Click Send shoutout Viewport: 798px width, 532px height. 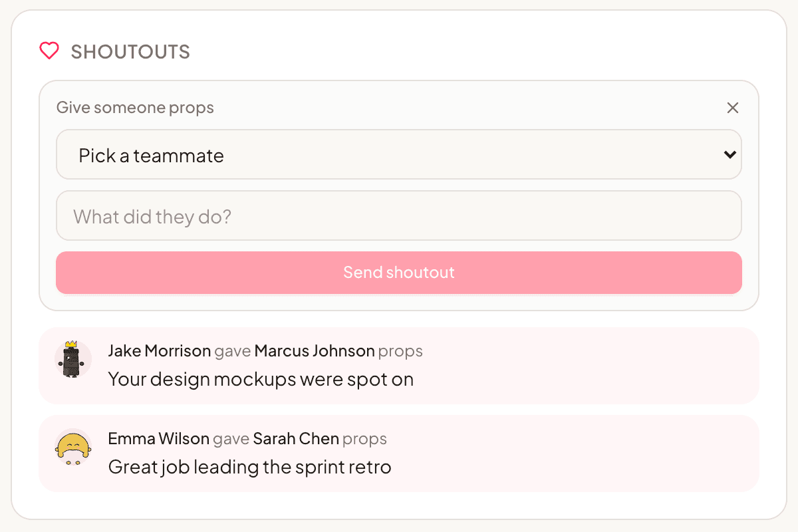click(398, 273)
